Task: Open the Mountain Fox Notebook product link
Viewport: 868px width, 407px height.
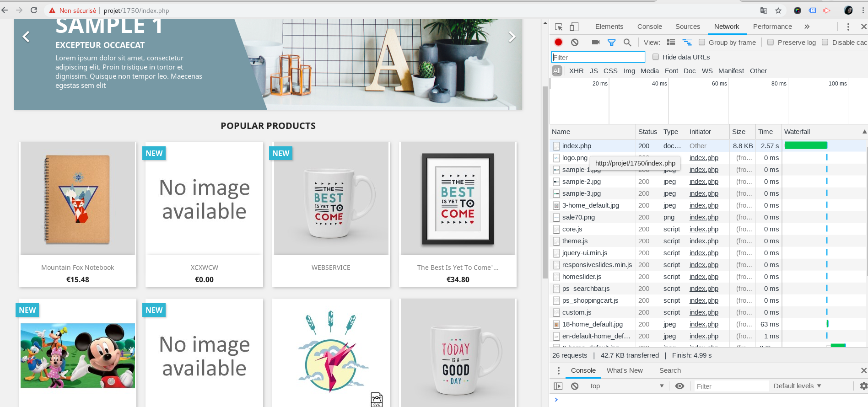Action: [x=78, y=268]
